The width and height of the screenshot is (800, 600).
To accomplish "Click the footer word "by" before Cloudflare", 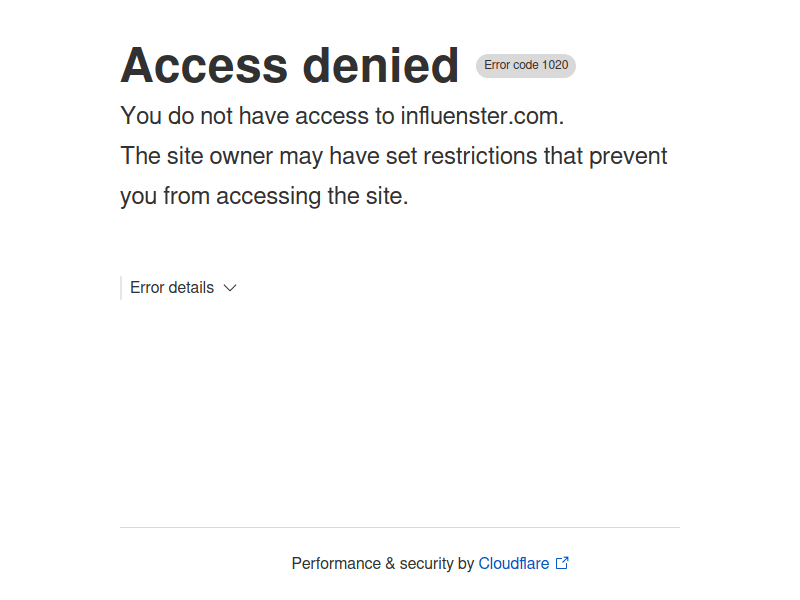I will (466, 564).
